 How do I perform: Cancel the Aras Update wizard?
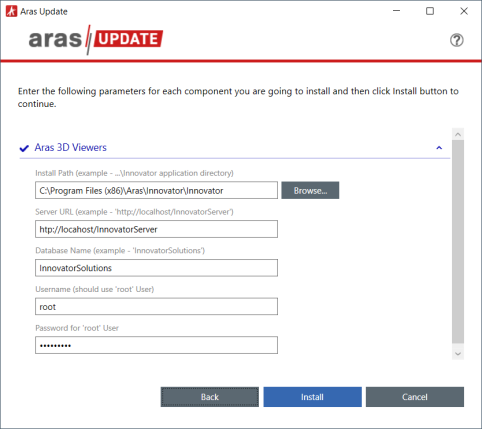click(415, 397)
